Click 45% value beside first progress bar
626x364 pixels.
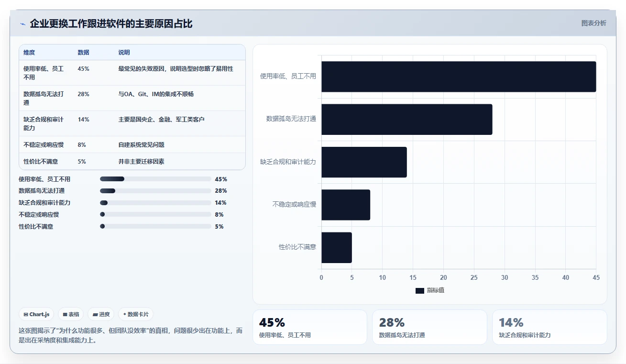tap(221, 179)
